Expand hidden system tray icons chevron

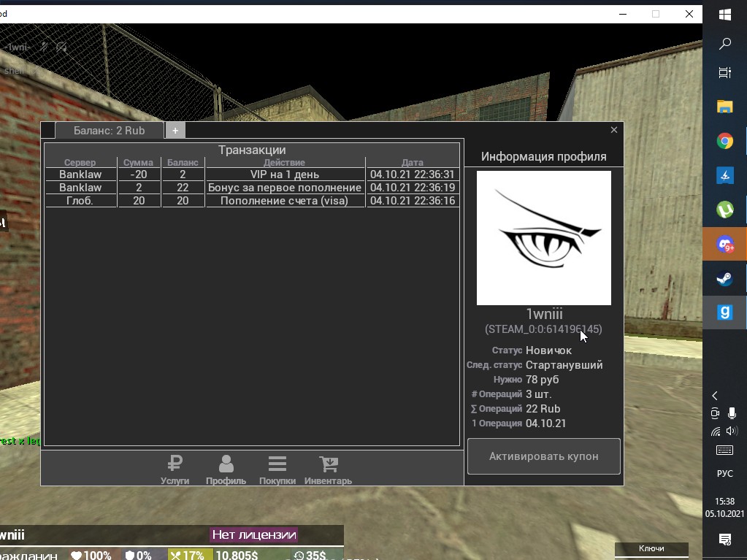point(715,396)
